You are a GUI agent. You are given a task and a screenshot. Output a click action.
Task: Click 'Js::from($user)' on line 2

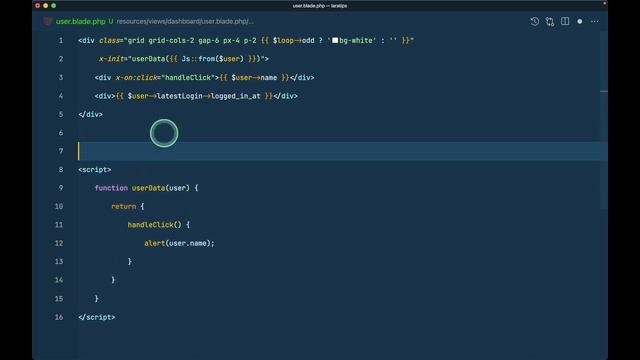pyautogui.click(x=212, y=59)
